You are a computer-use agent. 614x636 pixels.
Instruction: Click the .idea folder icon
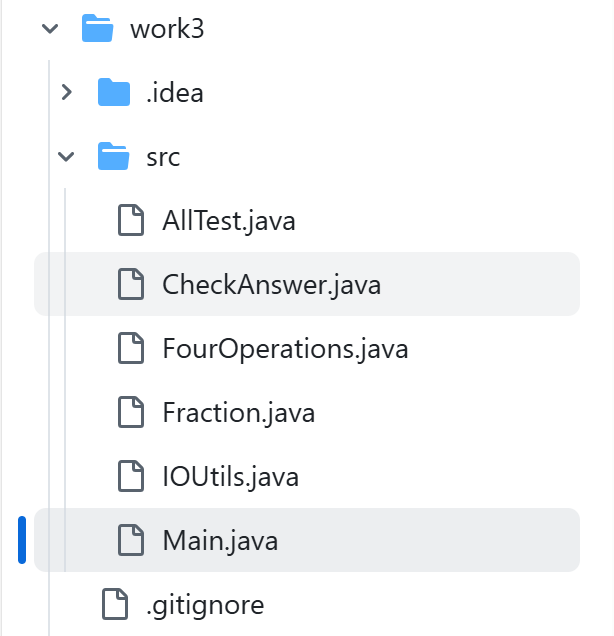[114, 93]
